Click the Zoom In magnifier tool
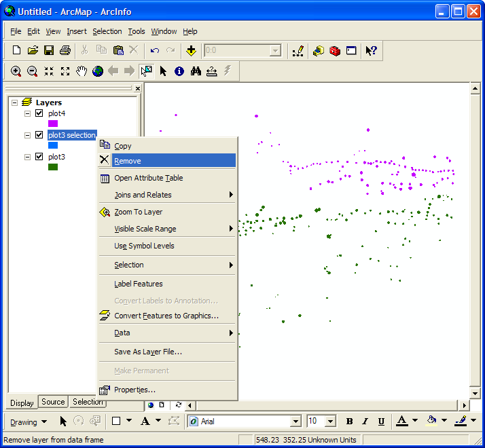Image resolution: width=485 pixels, height=448 pixels. (x=16, y=71)
